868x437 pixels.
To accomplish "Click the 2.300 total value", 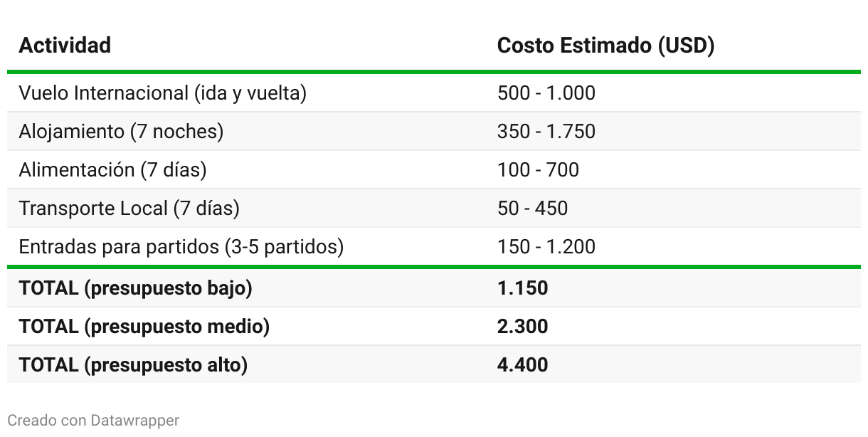I will click(522, 327).
